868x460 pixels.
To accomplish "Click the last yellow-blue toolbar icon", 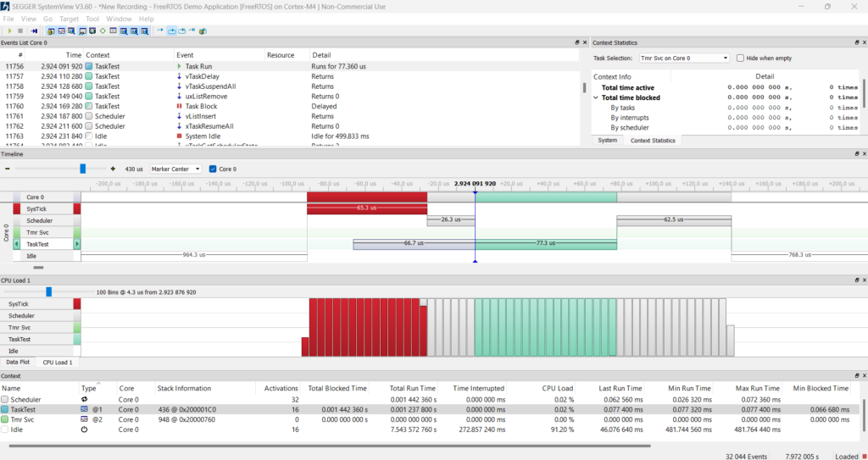I will click(203, 31).
